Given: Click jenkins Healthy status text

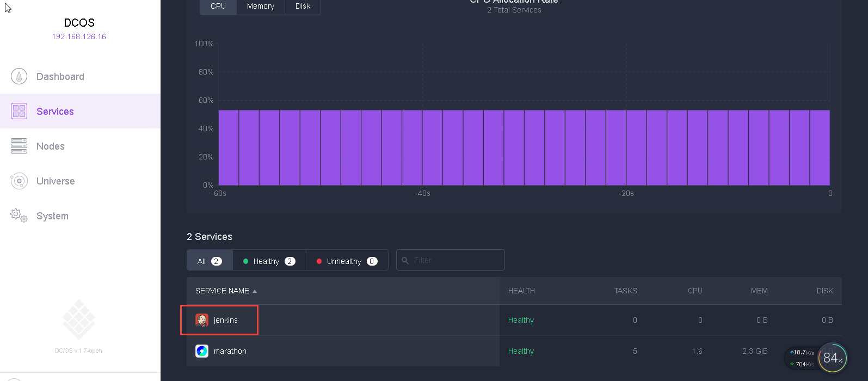Looking at the screenshot, I should 521,320.
